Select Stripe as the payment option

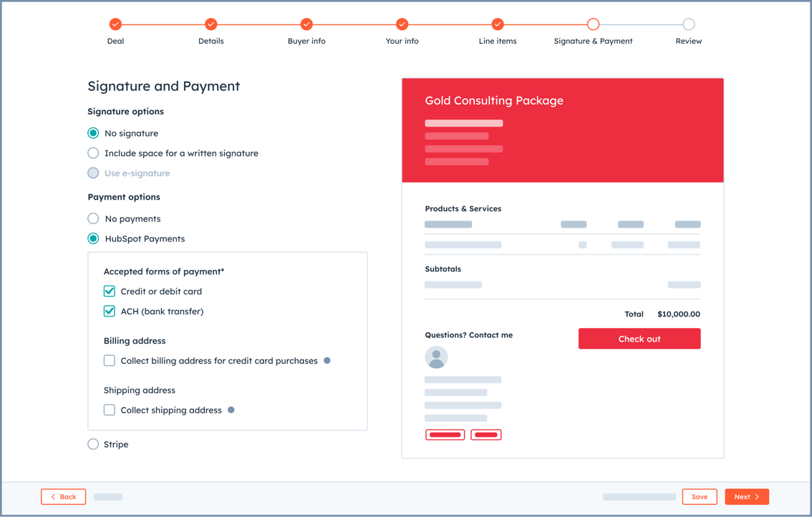point(93,445)
